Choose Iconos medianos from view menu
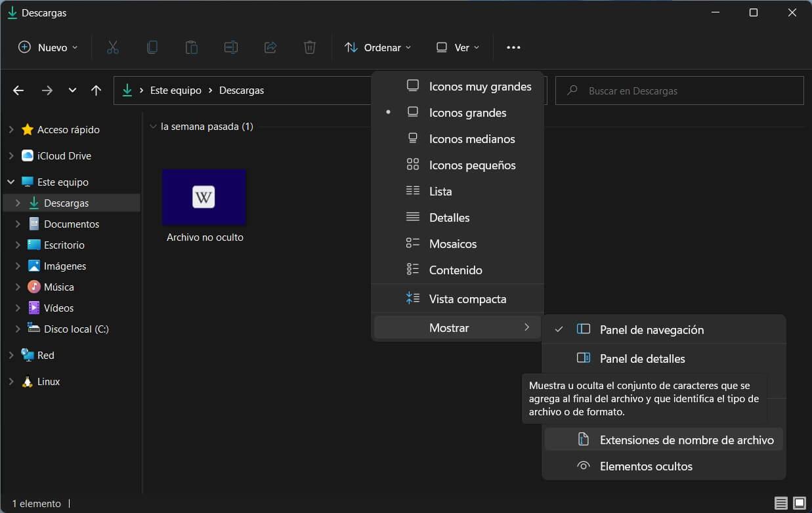812x513 pixels. click(x=471, y=139)
